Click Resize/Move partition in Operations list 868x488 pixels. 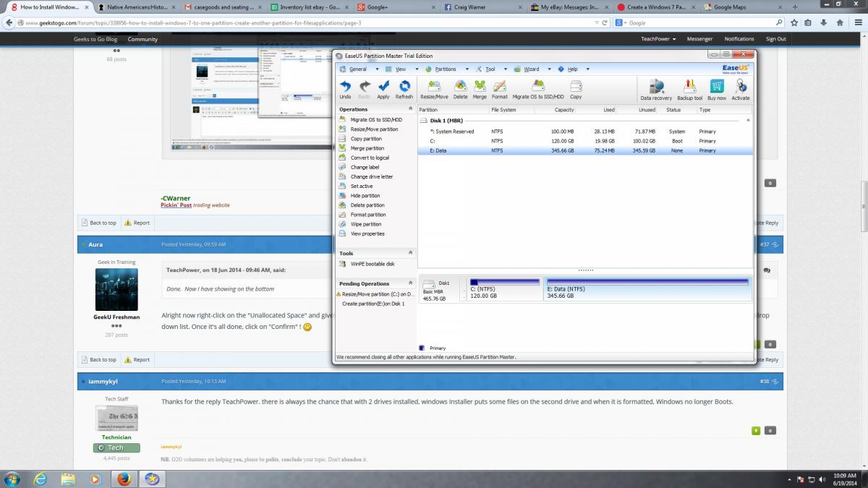tap(374, 129)
